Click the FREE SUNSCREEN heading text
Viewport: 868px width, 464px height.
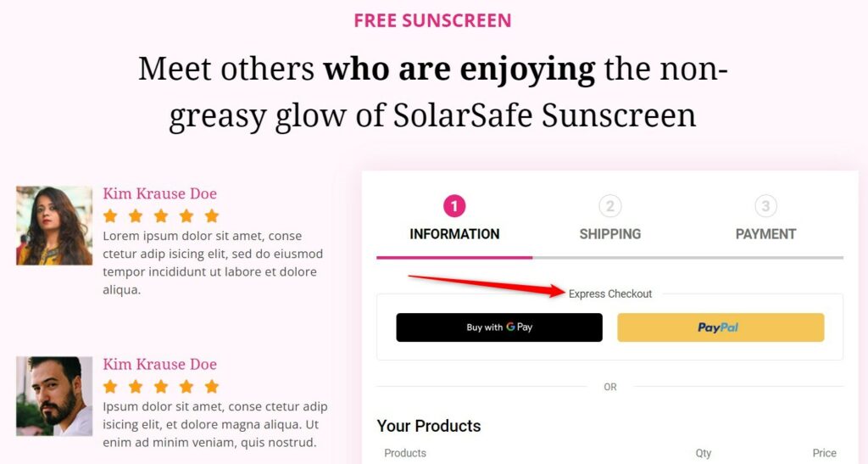(432, 20)
